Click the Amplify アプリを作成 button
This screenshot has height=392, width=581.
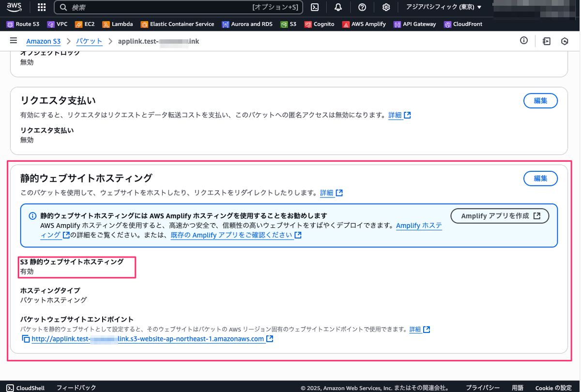500,216
